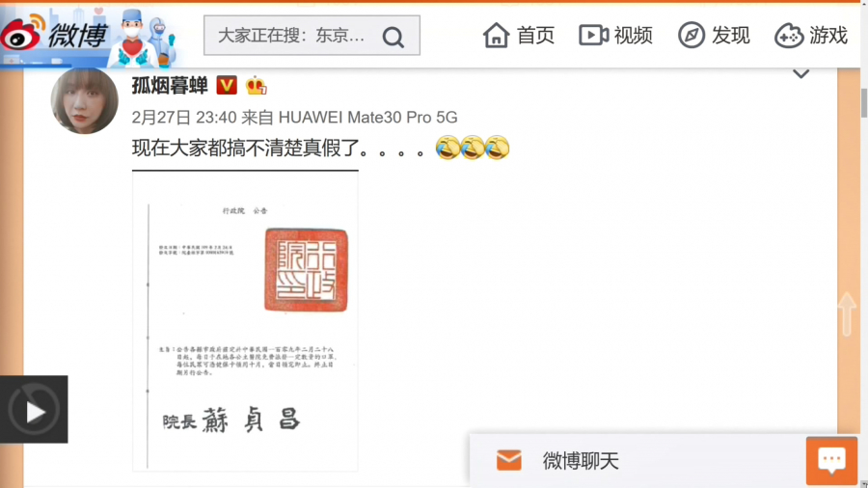This screenshot has height=488, width=868.
Task: Click the video camera icon beside 视频
Action: (x=593, y=36)
